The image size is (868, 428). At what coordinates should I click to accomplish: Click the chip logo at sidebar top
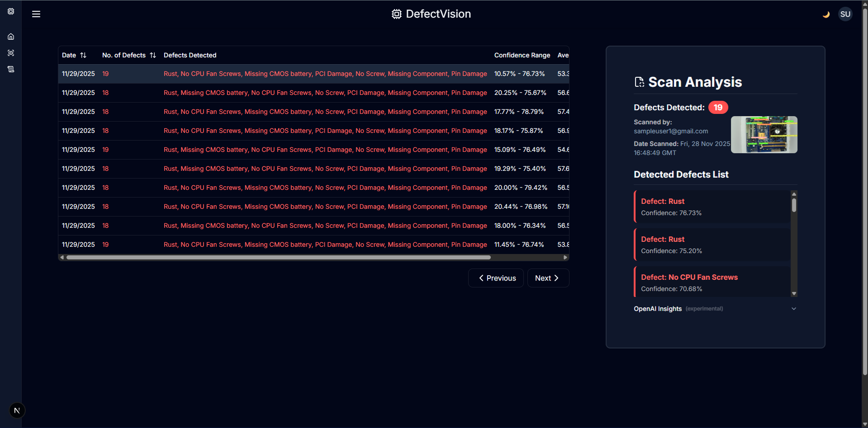[x=11, y=11]
